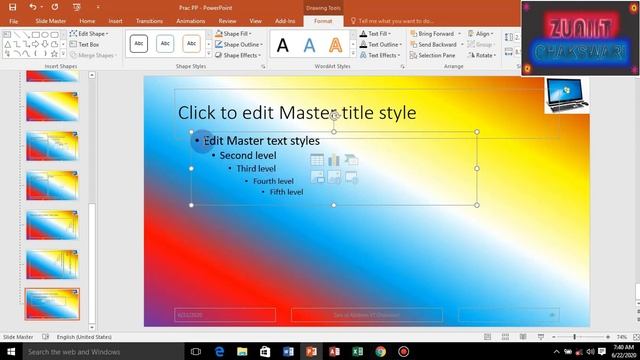Switch to the Animations tab
This screenshot has height=360, width=640.
point(191,21)
